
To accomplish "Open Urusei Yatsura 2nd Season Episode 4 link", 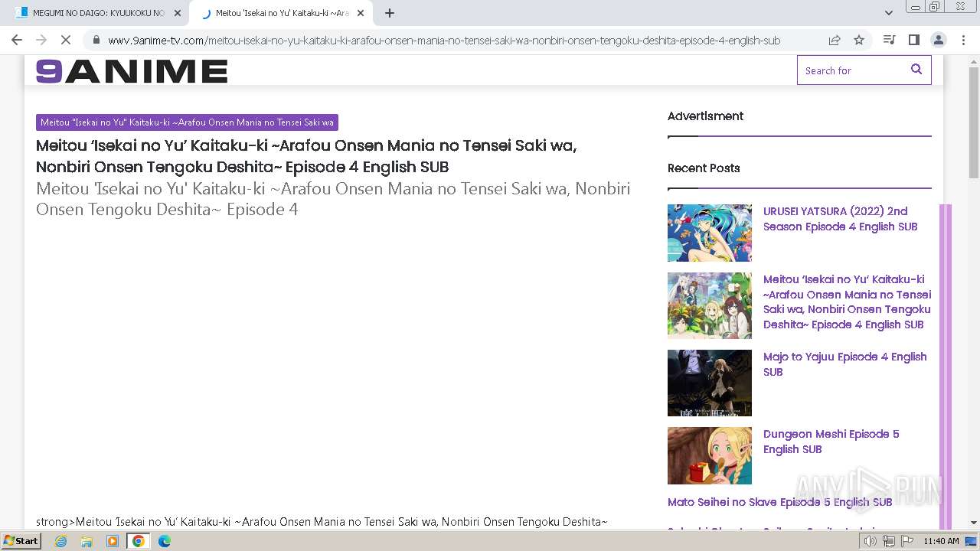I will (x=840, y=219).
